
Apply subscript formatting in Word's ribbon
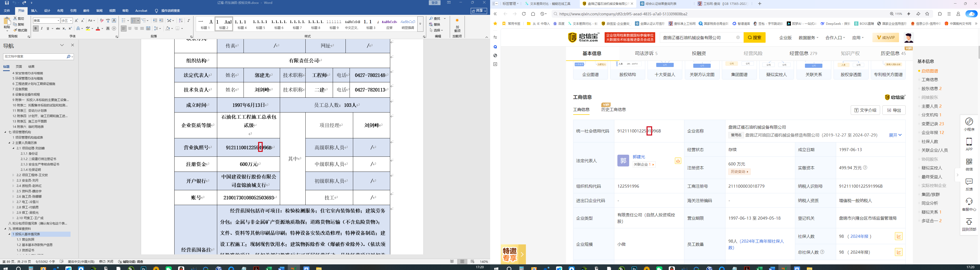point(64,29)
